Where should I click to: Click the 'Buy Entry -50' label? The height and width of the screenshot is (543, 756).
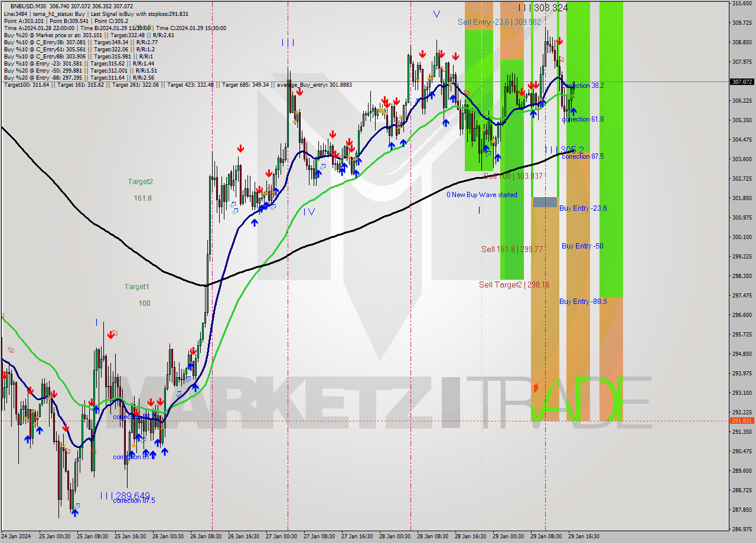point(582,246)
